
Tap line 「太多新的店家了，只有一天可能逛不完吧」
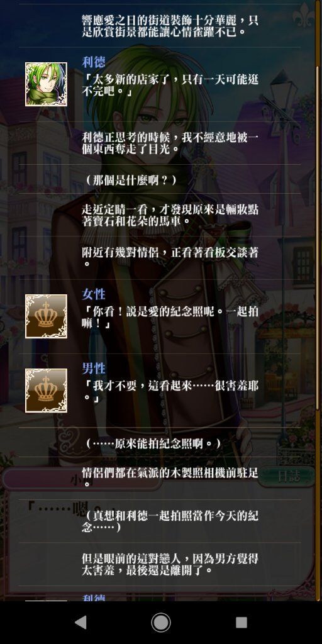[x=170, y=85]
